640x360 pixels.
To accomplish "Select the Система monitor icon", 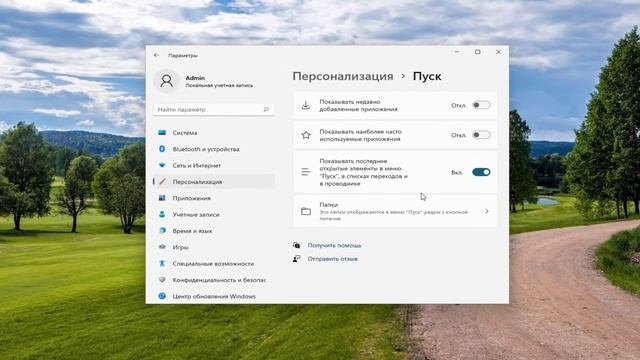I will 162,133.
